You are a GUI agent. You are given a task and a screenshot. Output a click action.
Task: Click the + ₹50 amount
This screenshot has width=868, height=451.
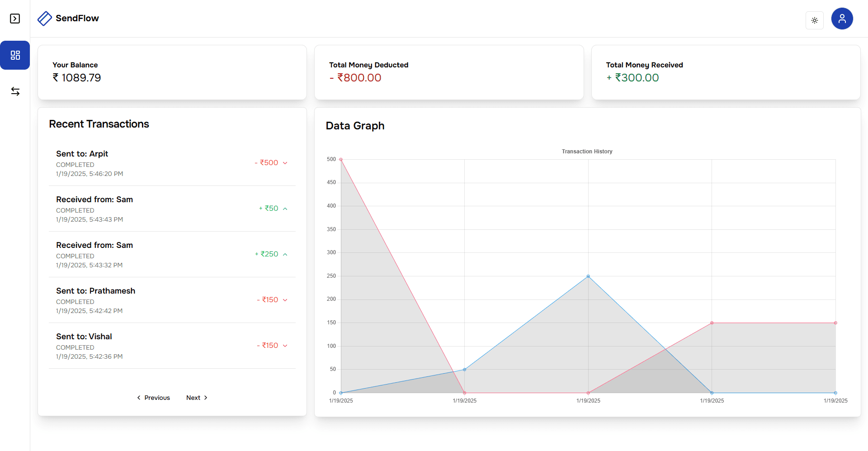269,209
